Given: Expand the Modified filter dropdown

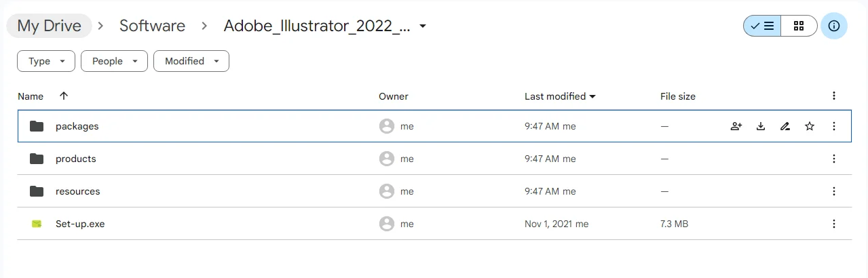Looking at the screenshot, I should [x=191, y=61].
